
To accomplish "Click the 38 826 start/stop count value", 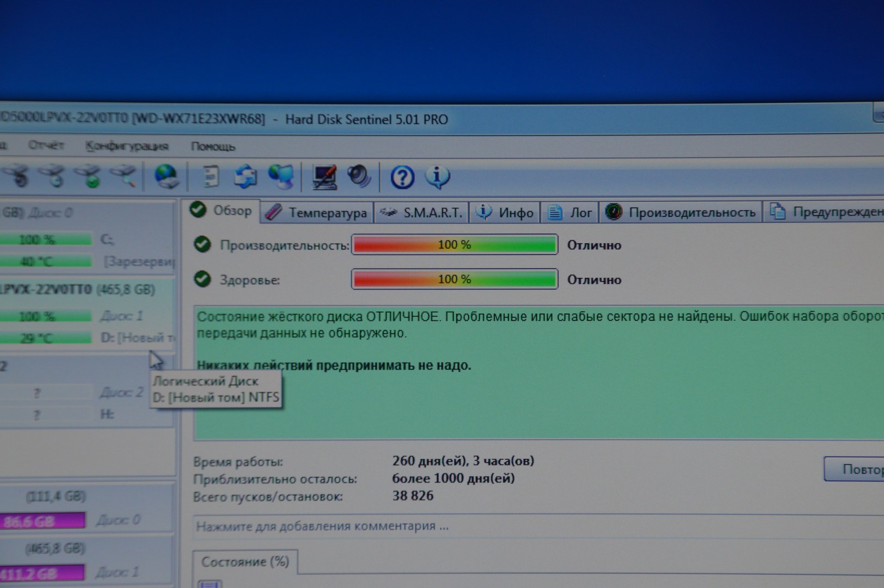I will (413, 495).
